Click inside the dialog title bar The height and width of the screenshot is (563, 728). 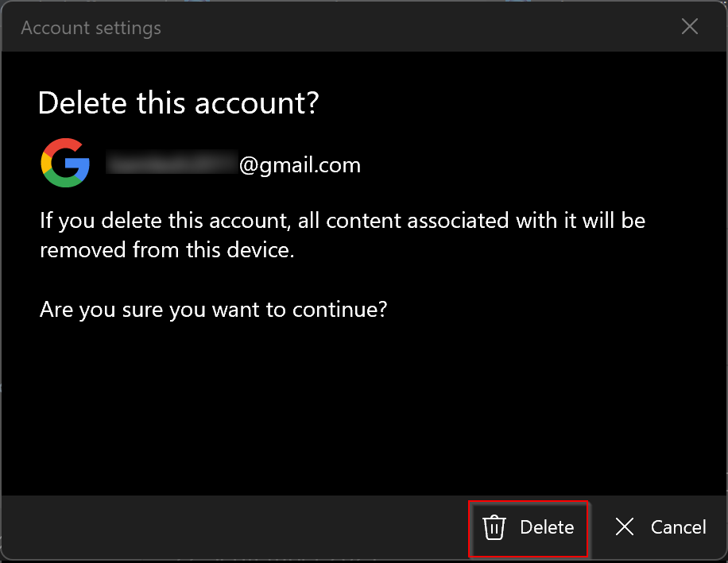318,27
